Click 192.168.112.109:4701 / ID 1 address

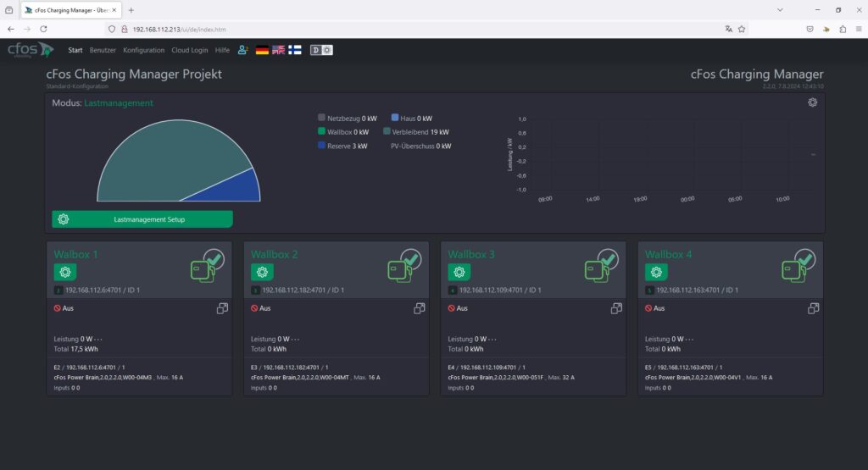click(x=500, y=290)
